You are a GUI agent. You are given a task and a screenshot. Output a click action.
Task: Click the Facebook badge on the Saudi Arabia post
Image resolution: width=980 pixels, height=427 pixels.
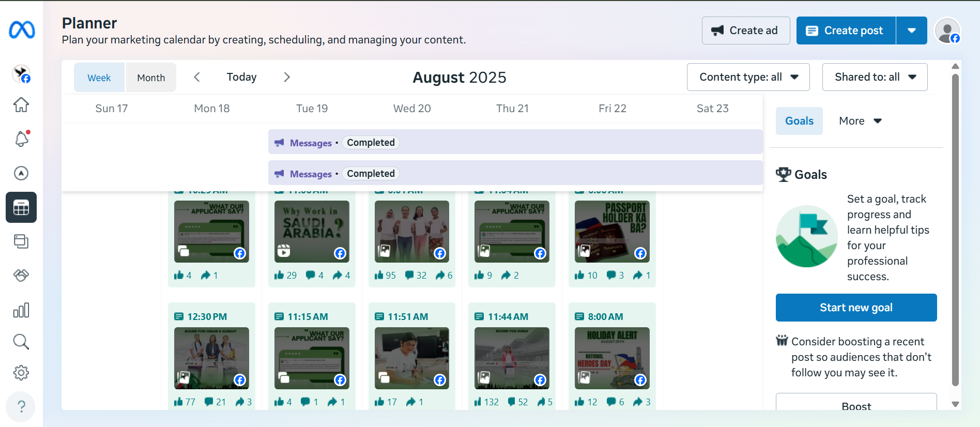(340, 253)
